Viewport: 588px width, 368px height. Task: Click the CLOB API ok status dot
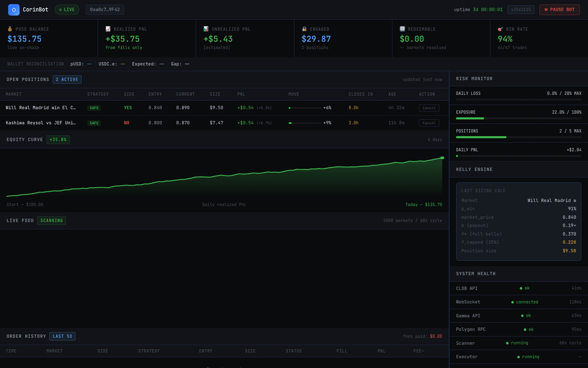pyautogui.click(x=521, y=288)
